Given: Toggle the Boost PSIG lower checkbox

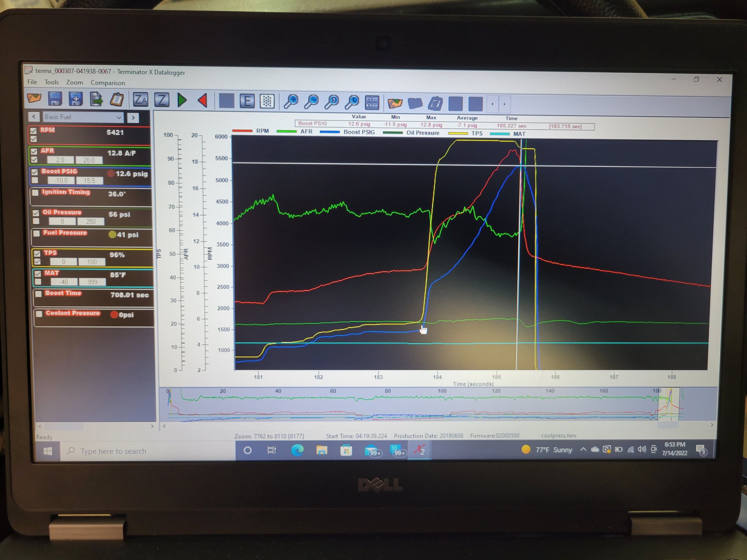Looking at the screenshot, I should (x=35, y=180).
